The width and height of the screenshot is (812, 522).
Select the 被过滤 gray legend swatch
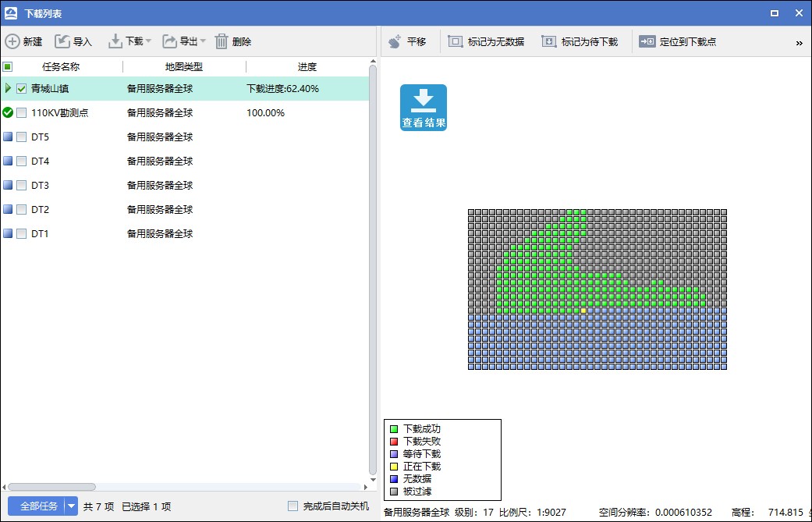[x=394, y=492]
